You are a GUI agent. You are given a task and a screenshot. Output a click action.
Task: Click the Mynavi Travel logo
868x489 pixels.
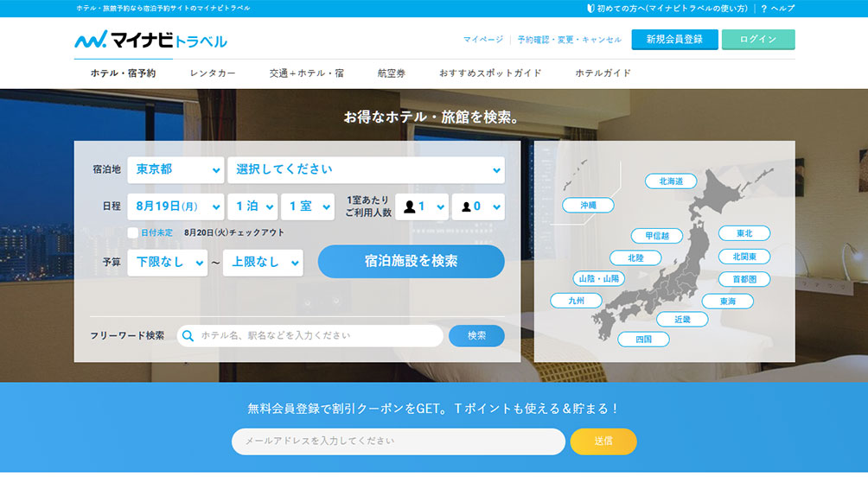click(x=150, y=40)
